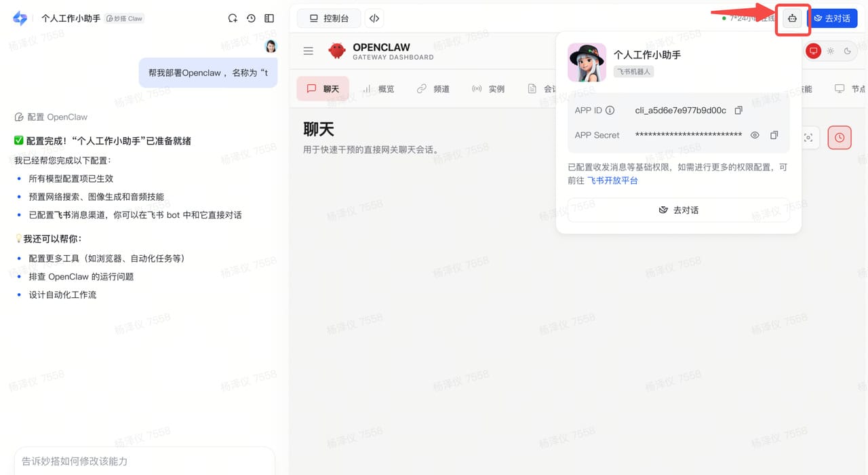Screen dimensions: 868x475
Task: Switch to dark mode with moon icon
Action: 847,50
